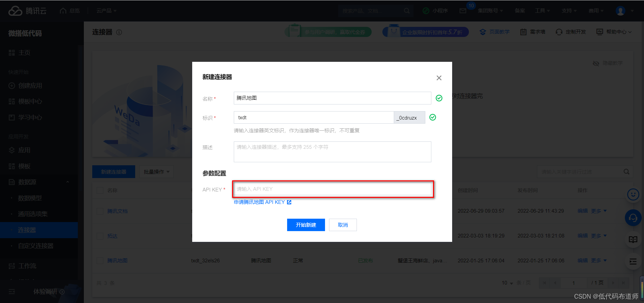Click 编辑 in the 2022-06-29 row

coord(583,211)
